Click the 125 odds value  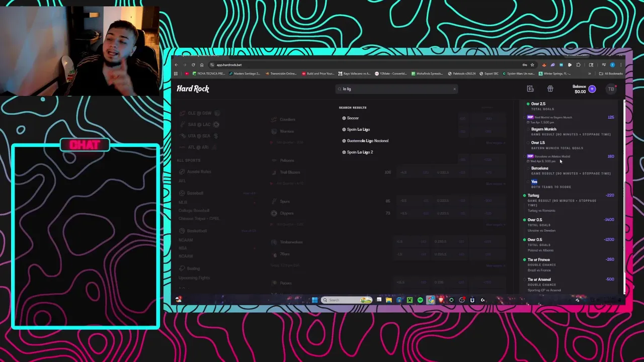click(x=611, y=117)
